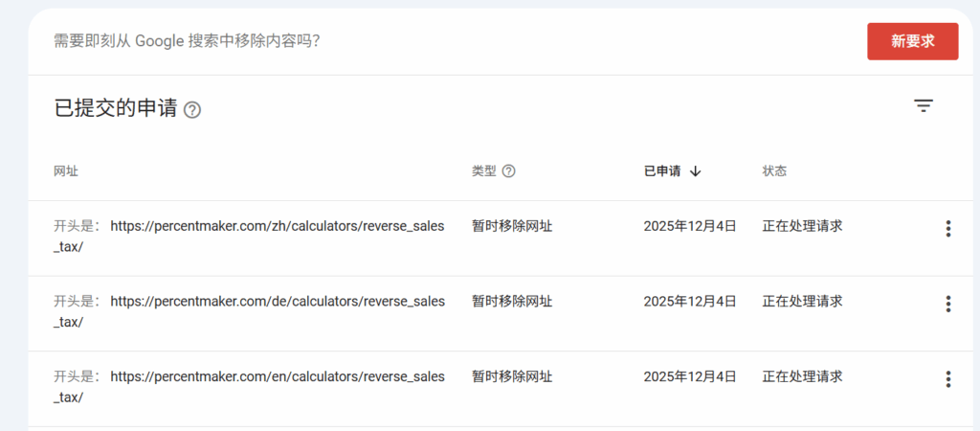Viewport: 980px width, 431px height.
Task: Open help icon beside 已提交的申请
Action: pyautogui.click(x=192, y=110)
